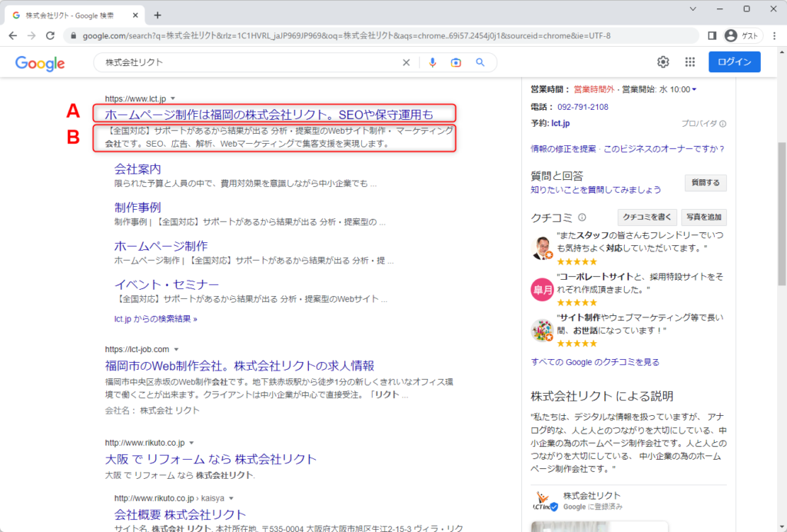Open result ホームページ制作は福岡の株式会社リクト
Screen dimensions: 787x532
tap(268, 115)
